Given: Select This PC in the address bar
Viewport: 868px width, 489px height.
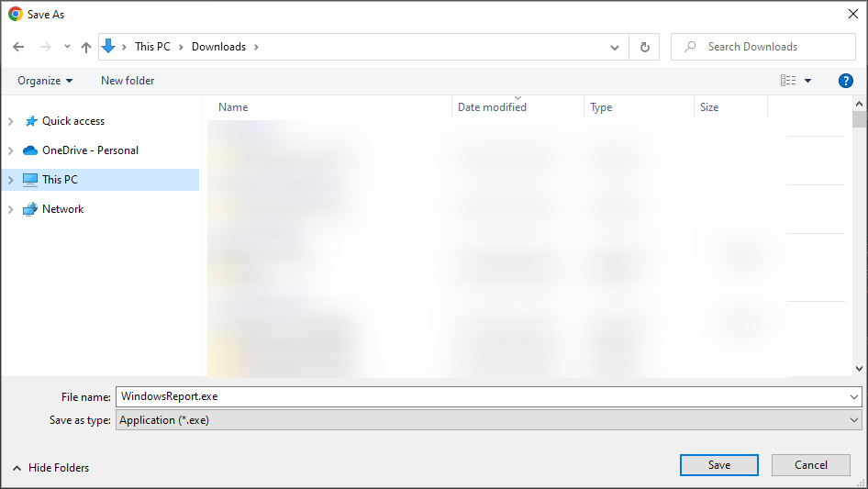Looking at the screenshot, I should point(152,47).
